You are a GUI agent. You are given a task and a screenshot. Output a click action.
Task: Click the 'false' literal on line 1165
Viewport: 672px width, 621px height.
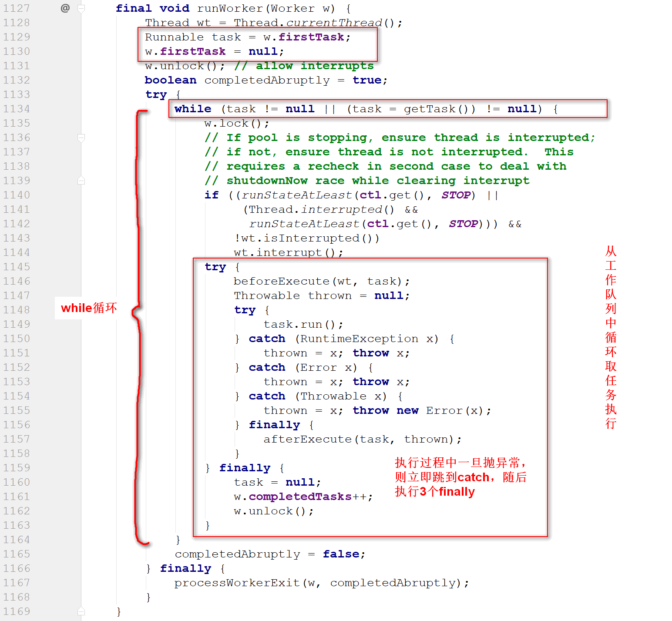(341, 554)
